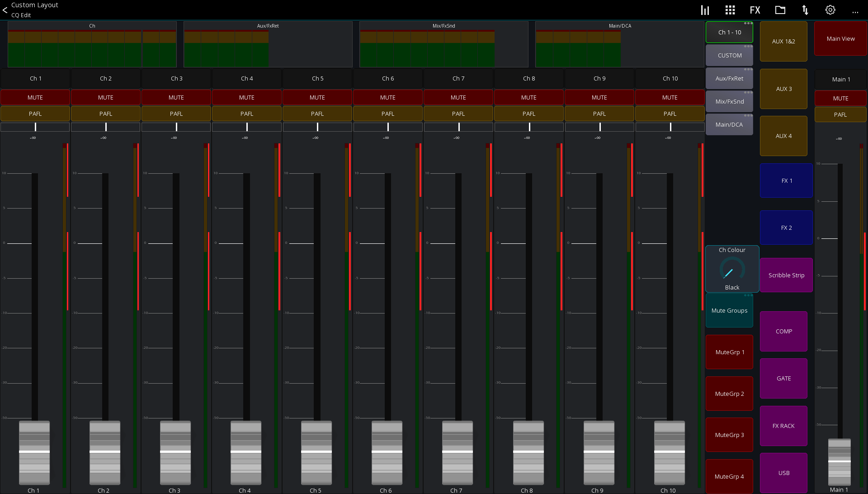The image size is (868, 494).
Task: Open the grid view icon
Action: click(730, 9)
